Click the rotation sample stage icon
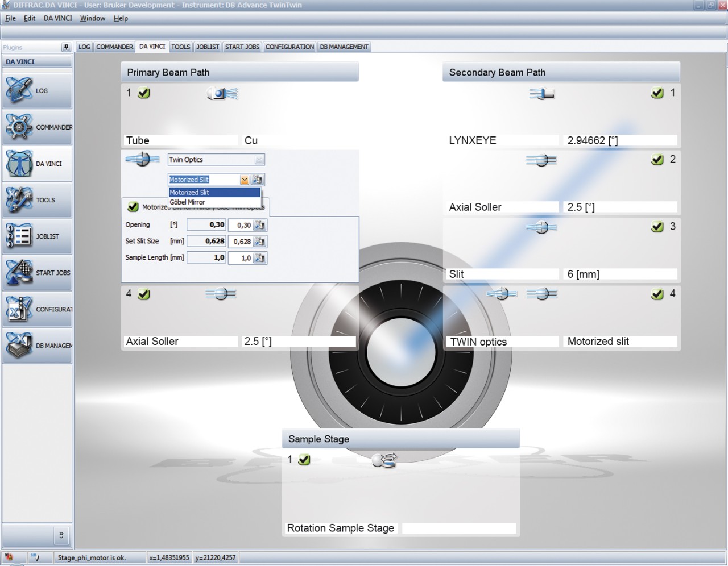The image size is (728, 566). (384, 460)
